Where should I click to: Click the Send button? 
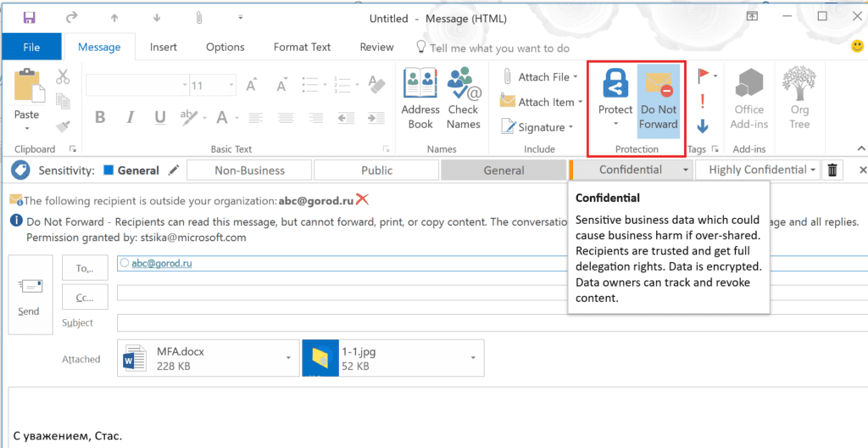[x=31, y=294]
